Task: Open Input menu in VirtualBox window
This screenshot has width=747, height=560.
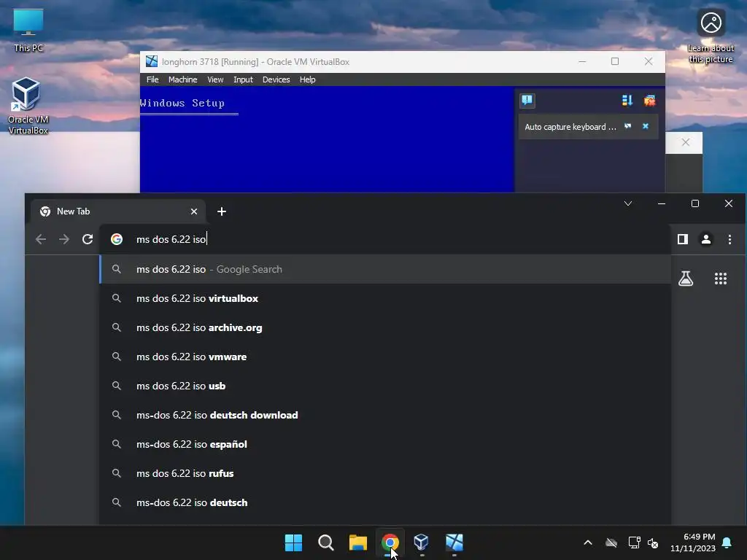Action: [x=243, y=79]
